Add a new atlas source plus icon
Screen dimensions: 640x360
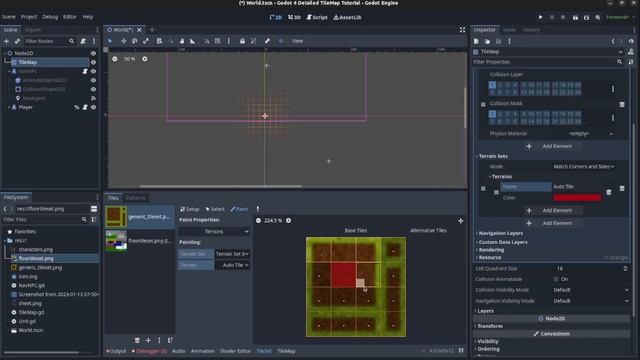[148, 340]
